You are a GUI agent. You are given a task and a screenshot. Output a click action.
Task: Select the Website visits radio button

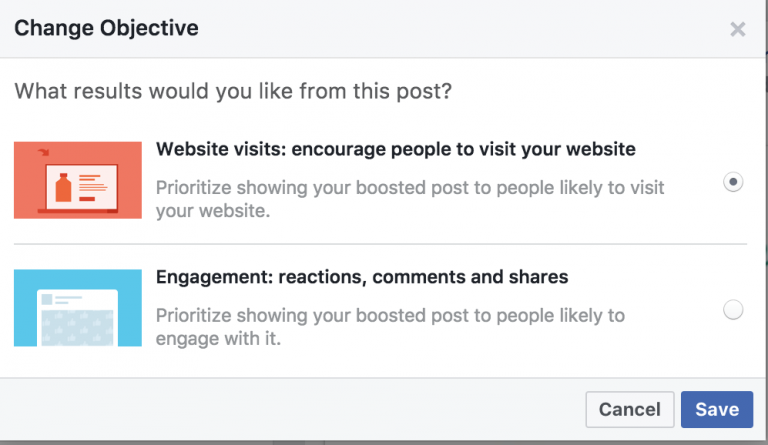[x=733, y=183]
